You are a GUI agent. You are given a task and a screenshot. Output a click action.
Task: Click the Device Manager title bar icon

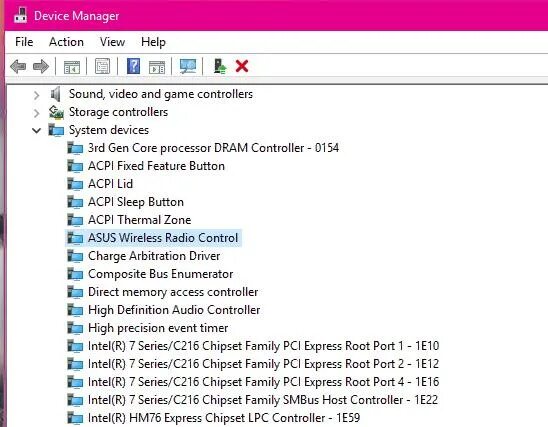tap(20, 15)
